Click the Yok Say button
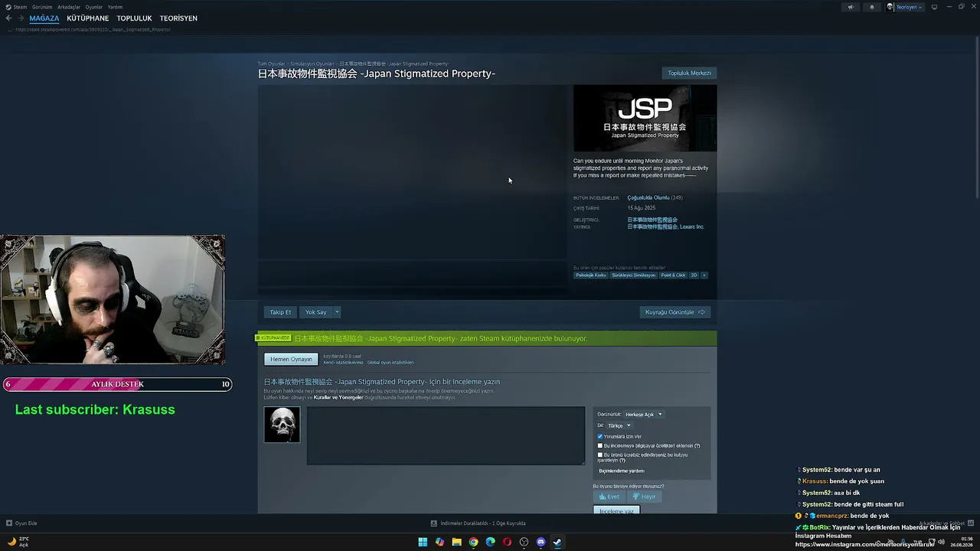 tap(316, 312)
